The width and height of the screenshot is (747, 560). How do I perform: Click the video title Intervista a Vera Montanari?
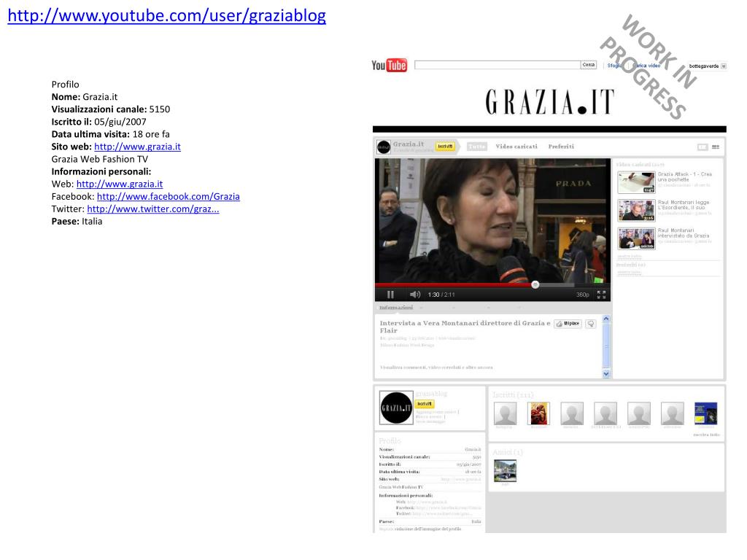pyautogui.click(x=465, y=327)
